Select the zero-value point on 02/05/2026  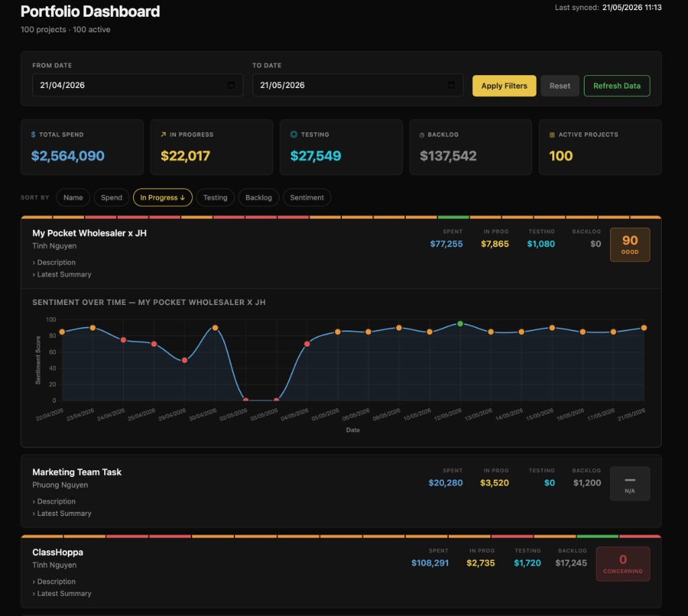[246, 400]
